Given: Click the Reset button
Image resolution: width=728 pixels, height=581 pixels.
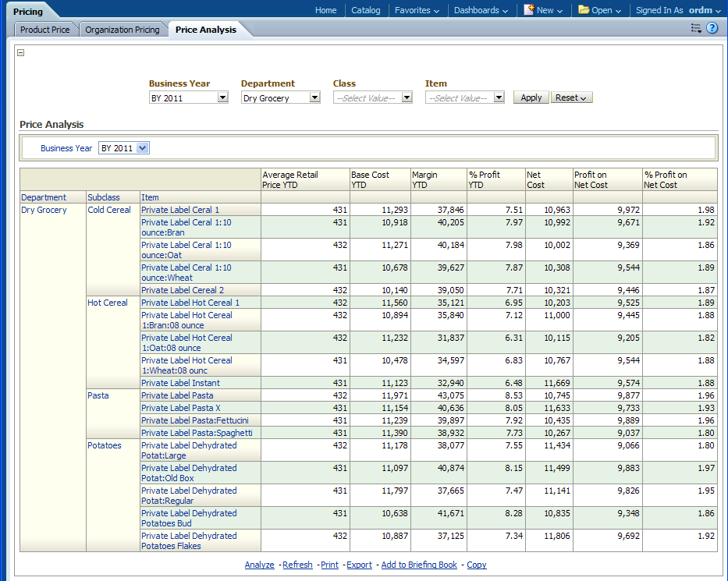Looking at the screenshot, I should coord(571,97).
